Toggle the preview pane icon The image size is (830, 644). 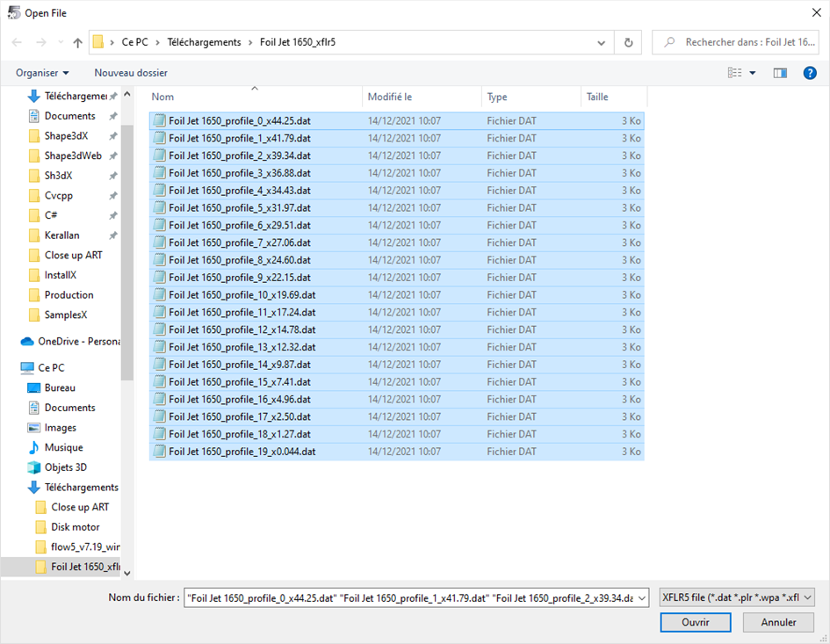point(780,73)
